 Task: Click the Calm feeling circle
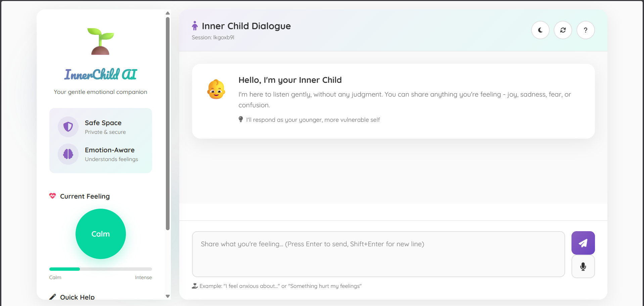click(x=101, y=234)
